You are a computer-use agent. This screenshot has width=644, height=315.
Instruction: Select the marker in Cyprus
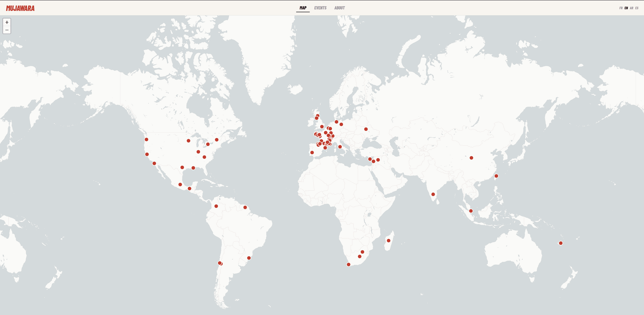(x=370, y=159)
